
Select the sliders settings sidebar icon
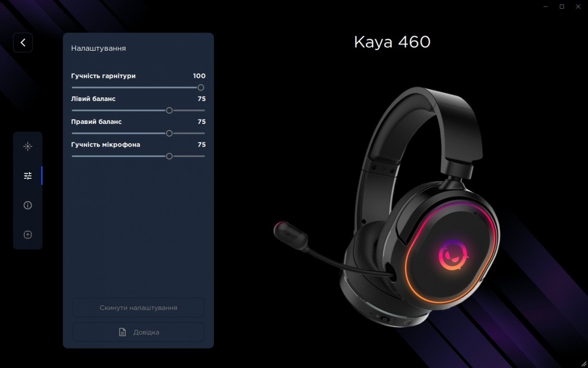point(28,176)
